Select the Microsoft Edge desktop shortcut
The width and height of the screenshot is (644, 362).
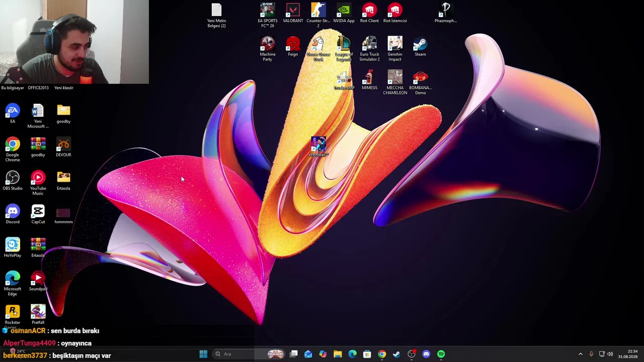(x=13, y=284)
